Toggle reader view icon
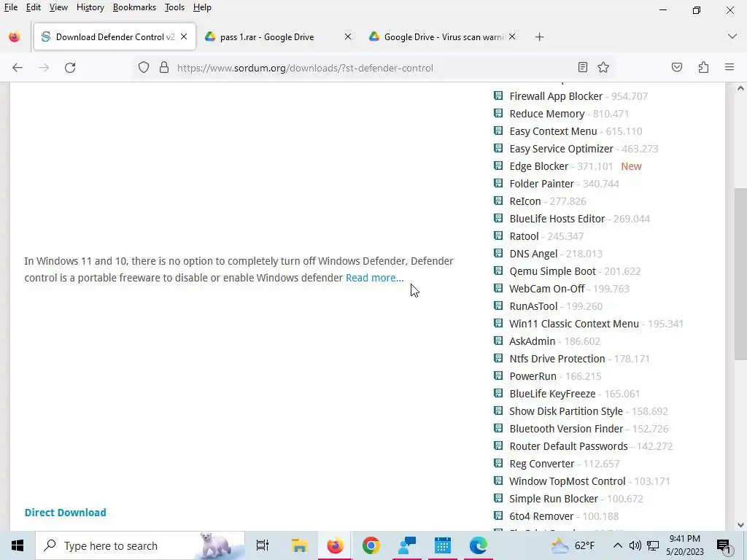The height and width of the screenshot is (560, 747). (x=583, y=68)
